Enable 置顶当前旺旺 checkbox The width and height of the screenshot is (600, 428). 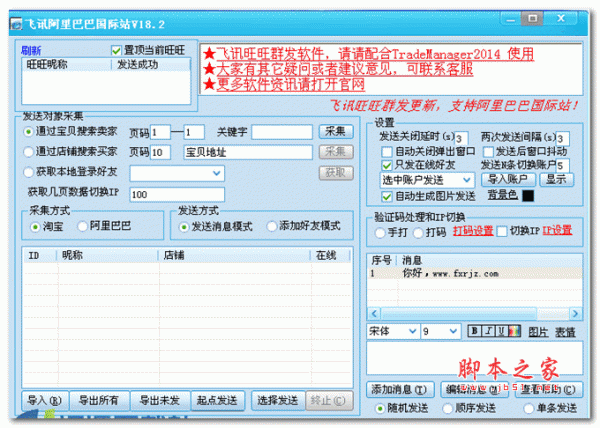tap(116, 50)
